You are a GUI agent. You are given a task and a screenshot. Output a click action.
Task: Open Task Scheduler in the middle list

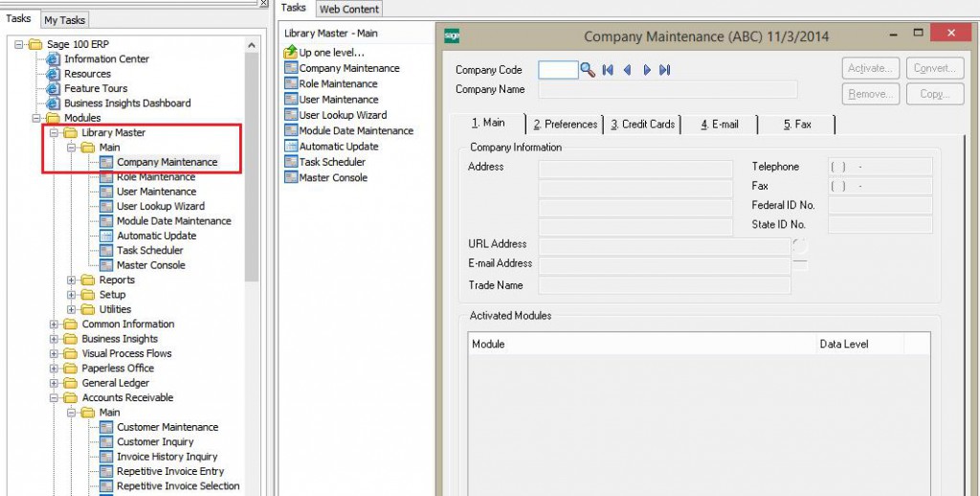pyautogui.click(x=332, y=162)
